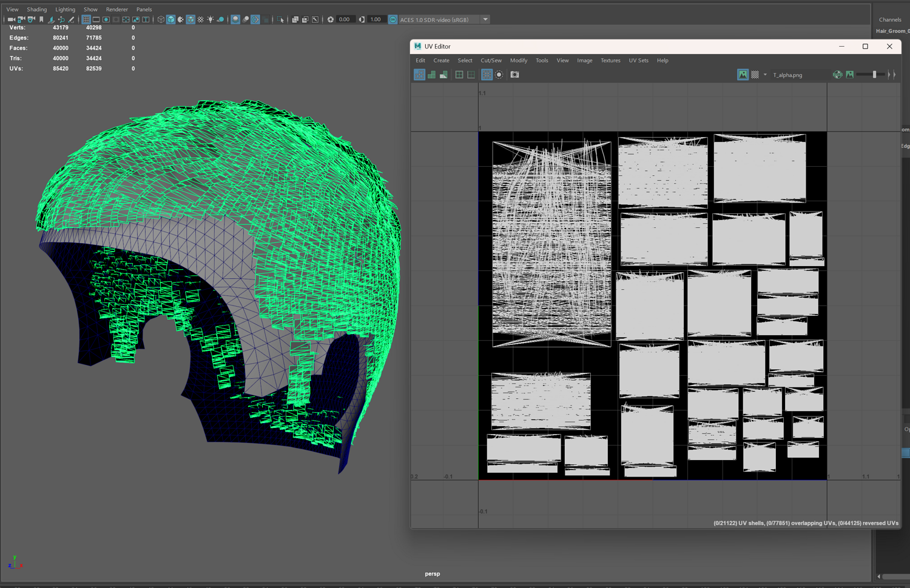Toggle checkered tile pattern display

tap(755, 75)
